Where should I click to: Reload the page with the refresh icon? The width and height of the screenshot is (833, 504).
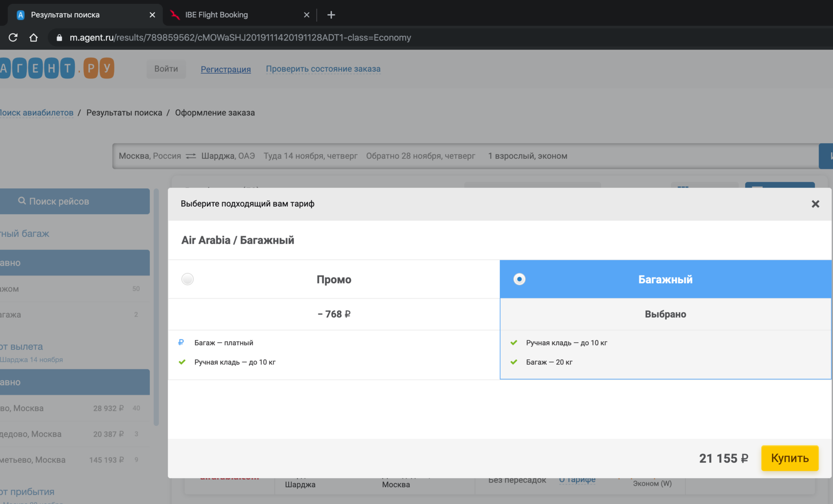tap(13, 38)
